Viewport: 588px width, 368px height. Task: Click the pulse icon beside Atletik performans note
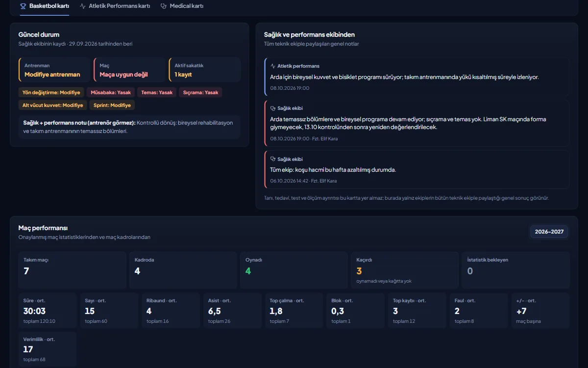click(x=273, y=66)
